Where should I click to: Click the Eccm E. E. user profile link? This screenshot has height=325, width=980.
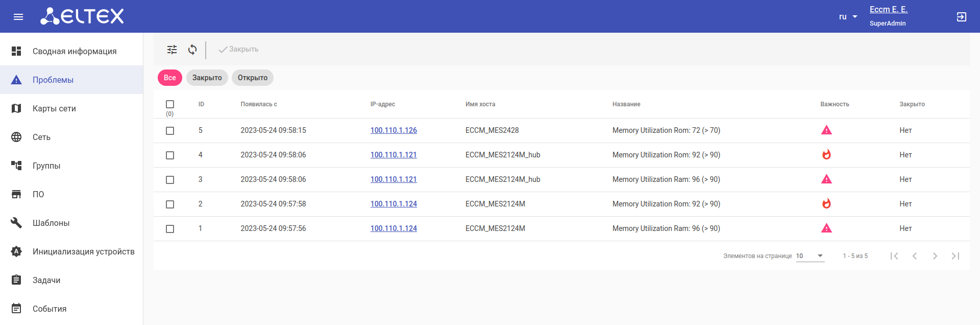(888, 10)
